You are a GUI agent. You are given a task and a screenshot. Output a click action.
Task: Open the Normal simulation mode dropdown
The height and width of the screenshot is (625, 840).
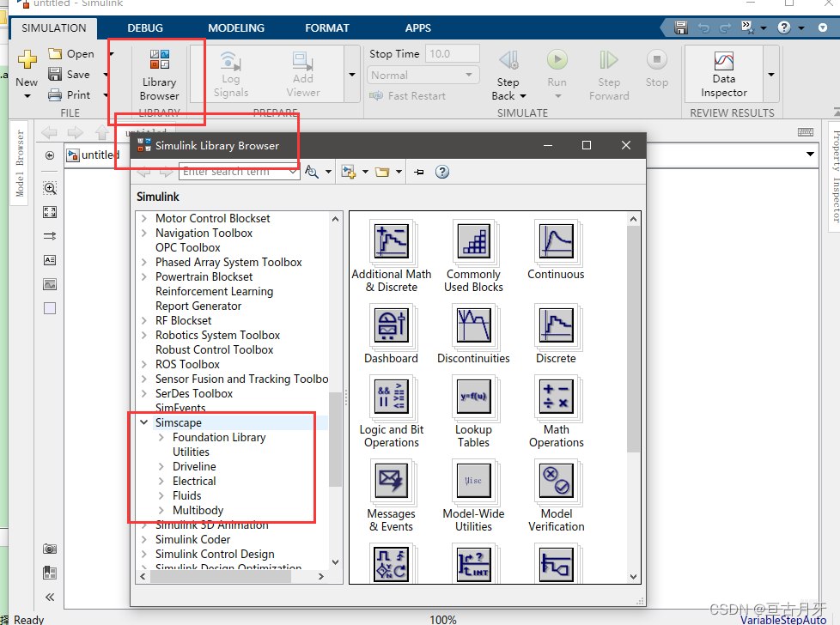pyautogui.click(x=423, y=76)
